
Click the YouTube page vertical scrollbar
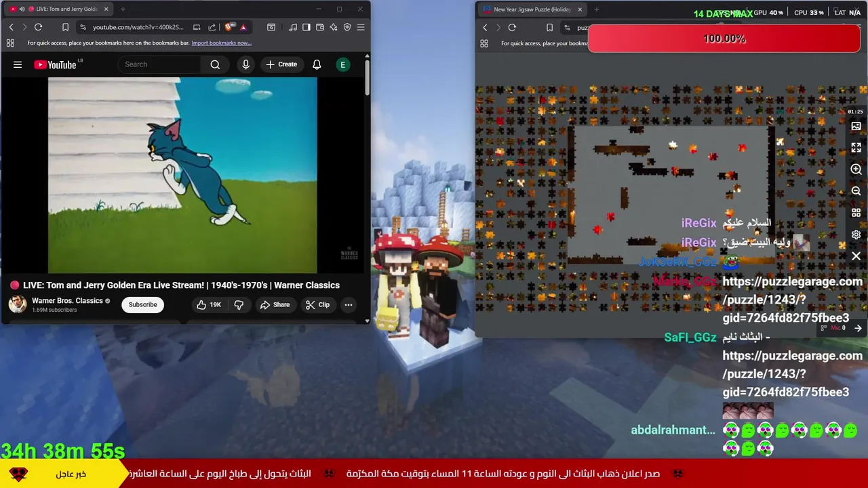click(x=367, y=78)
